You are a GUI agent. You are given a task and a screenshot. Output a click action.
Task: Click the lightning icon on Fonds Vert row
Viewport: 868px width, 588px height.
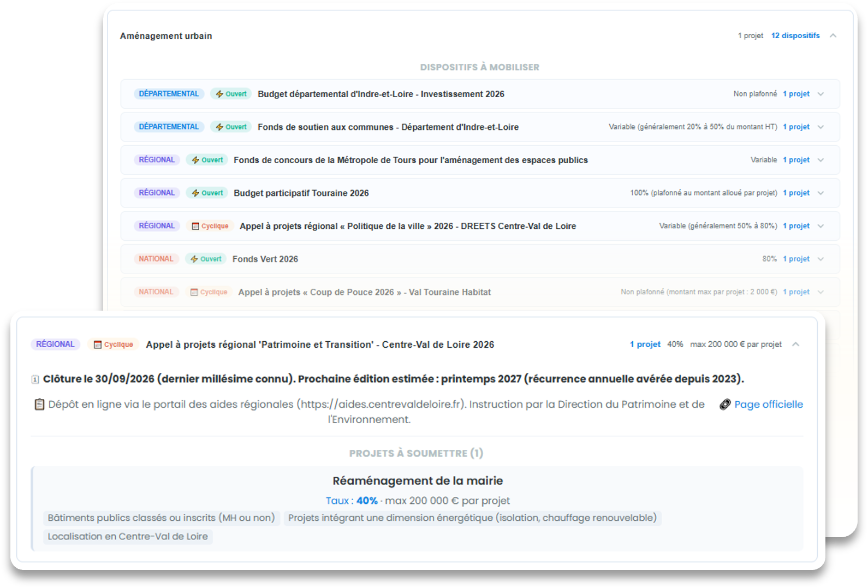tap(194, 259)
